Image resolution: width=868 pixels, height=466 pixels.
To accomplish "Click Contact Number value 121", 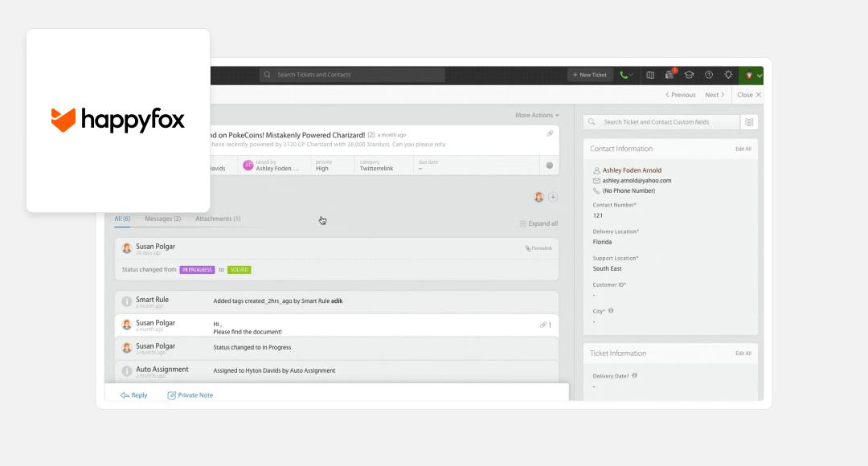I will click(x=598, y=215).
